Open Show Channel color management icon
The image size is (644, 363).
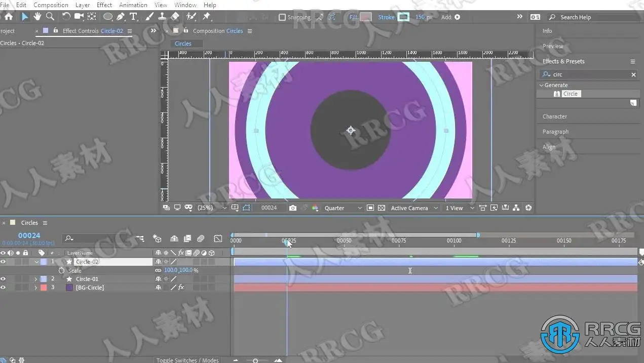(x=315, y=208)
